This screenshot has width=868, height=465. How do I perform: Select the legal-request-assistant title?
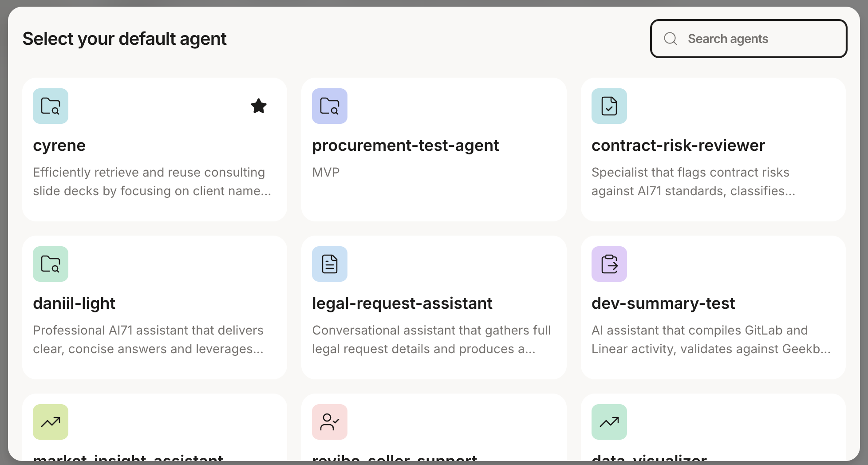[402, 303]
